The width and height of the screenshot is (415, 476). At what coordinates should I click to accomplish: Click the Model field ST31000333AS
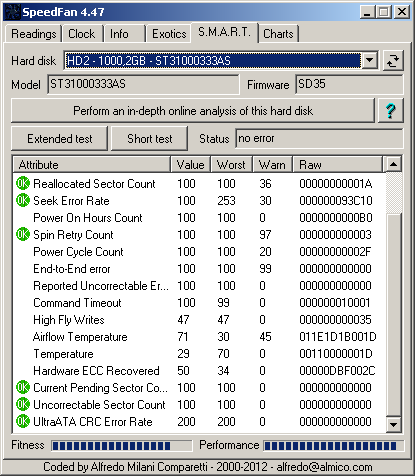point(143,84)
